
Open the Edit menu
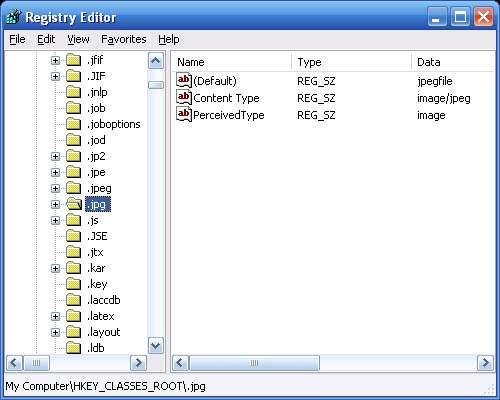46,39
